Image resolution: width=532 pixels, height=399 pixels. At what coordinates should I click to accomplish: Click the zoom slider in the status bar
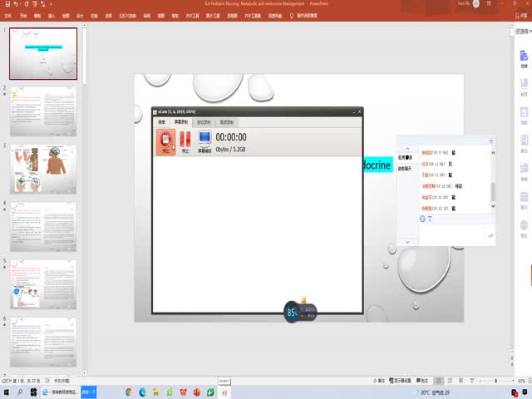[x=497, y=381]
